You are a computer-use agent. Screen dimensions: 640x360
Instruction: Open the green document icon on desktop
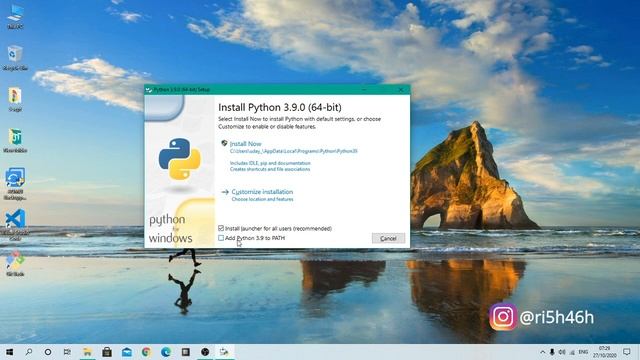[x=15, y=140]
